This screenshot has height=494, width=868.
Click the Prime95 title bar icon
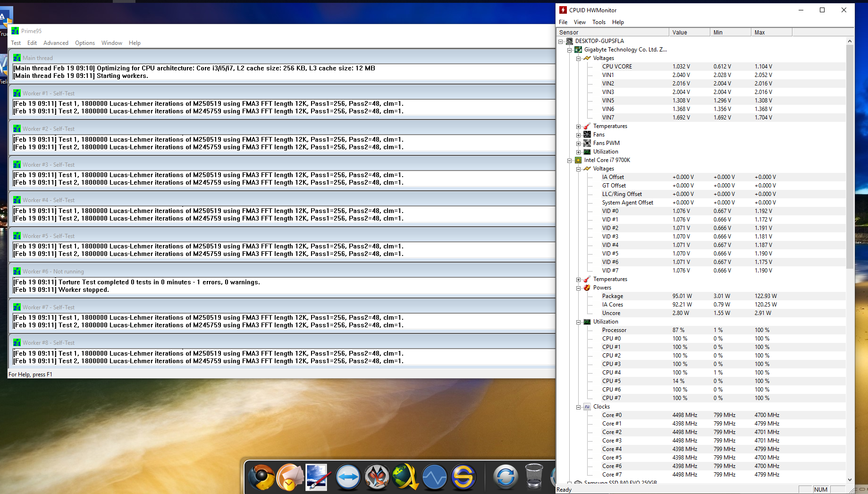click(15, 31)
